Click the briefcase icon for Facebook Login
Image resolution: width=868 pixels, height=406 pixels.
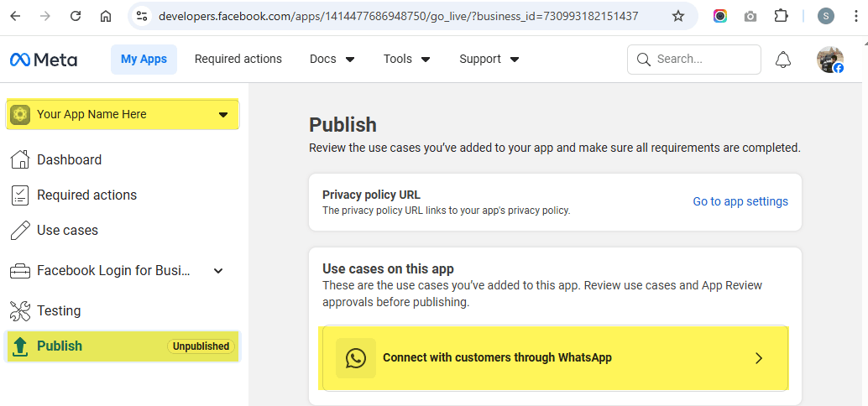pyautogui.click(x=20, y=271)
